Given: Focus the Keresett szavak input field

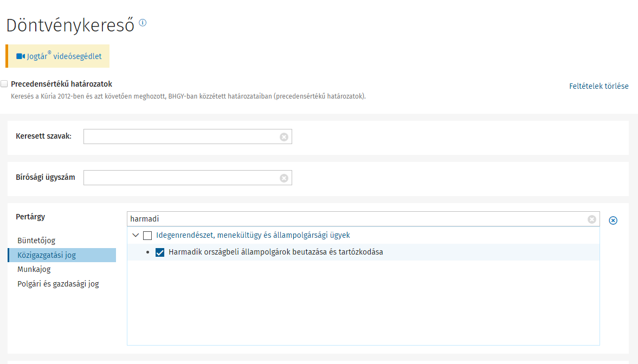Looking at the screenshot, I should click(181, 137).
